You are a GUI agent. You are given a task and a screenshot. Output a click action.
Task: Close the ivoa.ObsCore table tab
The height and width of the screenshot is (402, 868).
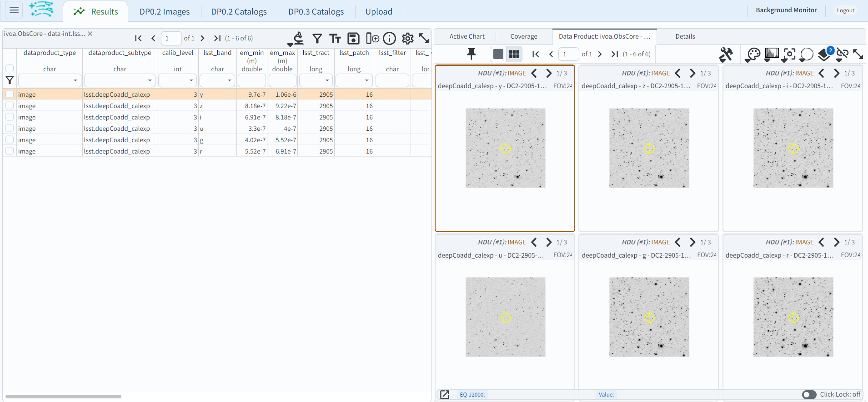click(x=90, y=34)
